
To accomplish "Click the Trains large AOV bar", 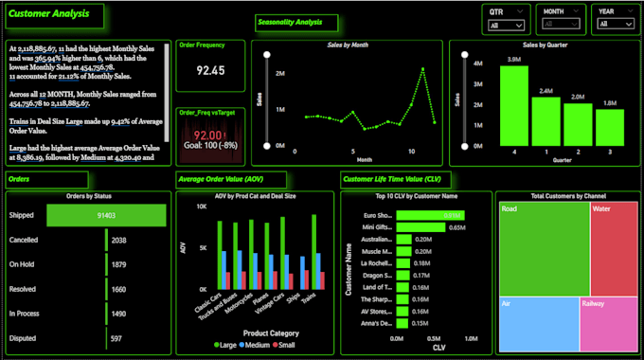I will (x=314, y=252).
